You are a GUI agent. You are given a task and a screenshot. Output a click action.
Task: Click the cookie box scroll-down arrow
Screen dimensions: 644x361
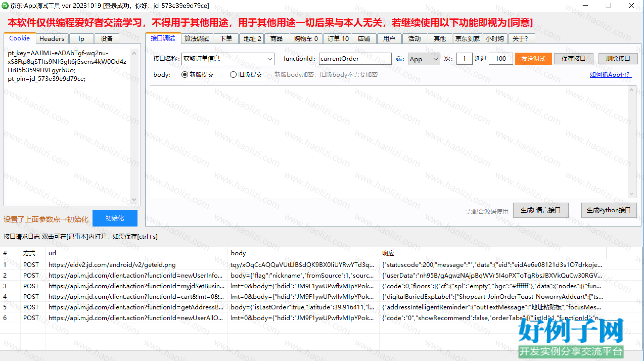(x=134, y=200)
